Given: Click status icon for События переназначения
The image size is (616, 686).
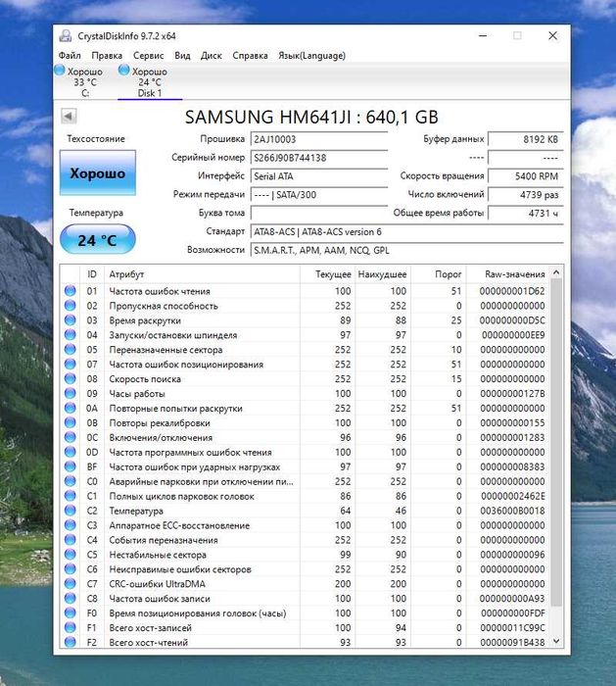Looking at the screenshot, I should (x=70, y=540).
